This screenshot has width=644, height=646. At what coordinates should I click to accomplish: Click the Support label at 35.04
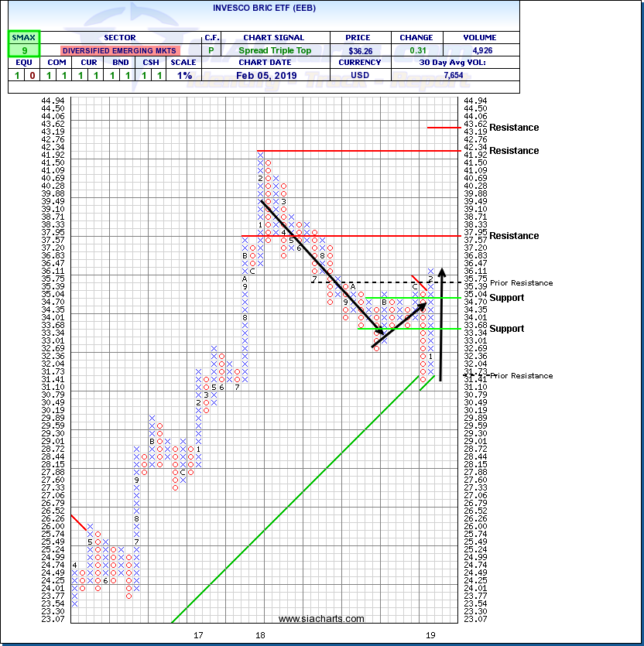point(506,298)
